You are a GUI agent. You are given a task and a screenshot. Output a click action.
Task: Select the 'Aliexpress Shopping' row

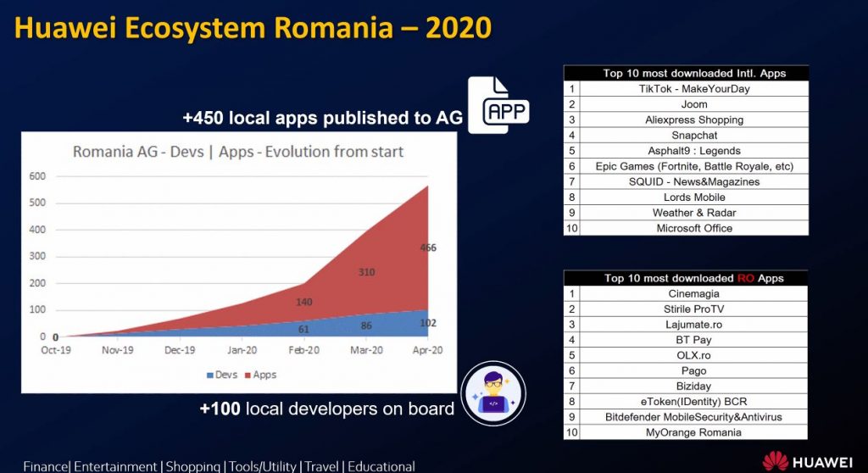686,120
